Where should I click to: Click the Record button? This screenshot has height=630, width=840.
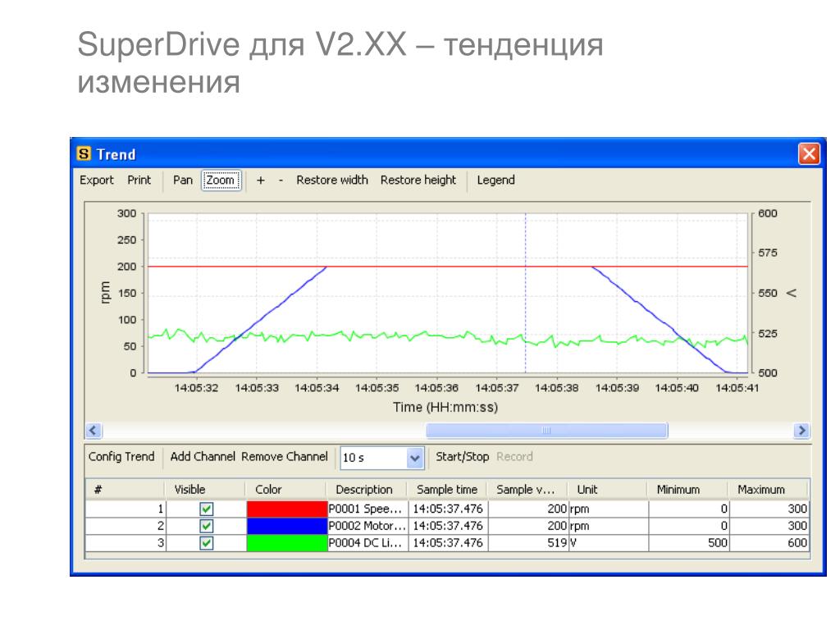[x=514, y=456]
